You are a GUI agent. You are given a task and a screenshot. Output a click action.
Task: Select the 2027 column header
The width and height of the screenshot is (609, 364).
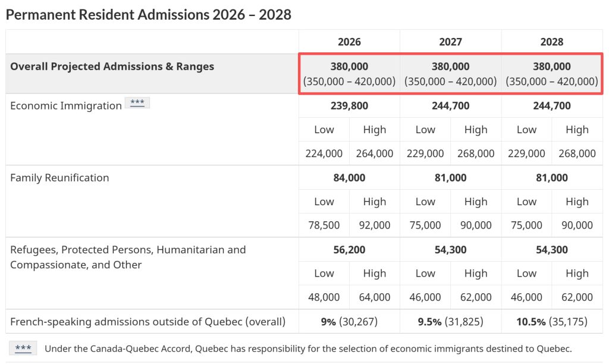point(450,42)
